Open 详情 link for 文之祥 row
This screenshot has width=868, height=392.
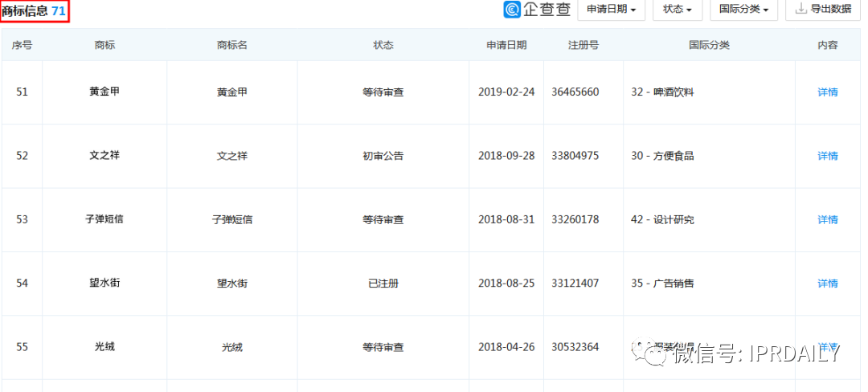point(828,156)
